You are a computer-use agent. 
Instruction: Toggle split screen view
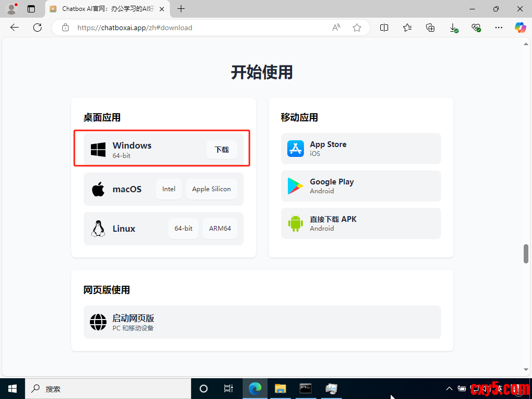(x=384, y=28)
